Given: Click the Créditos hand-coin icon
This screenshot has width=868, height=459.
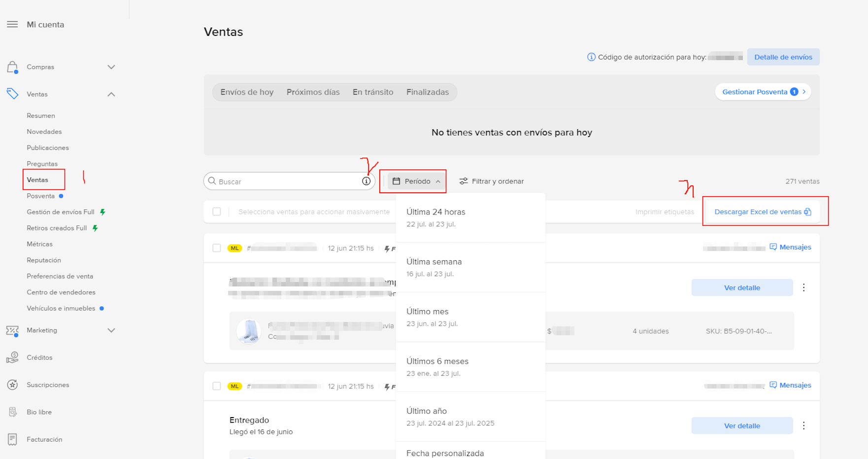Looking at the screenshot, I should tap(12, 357).
